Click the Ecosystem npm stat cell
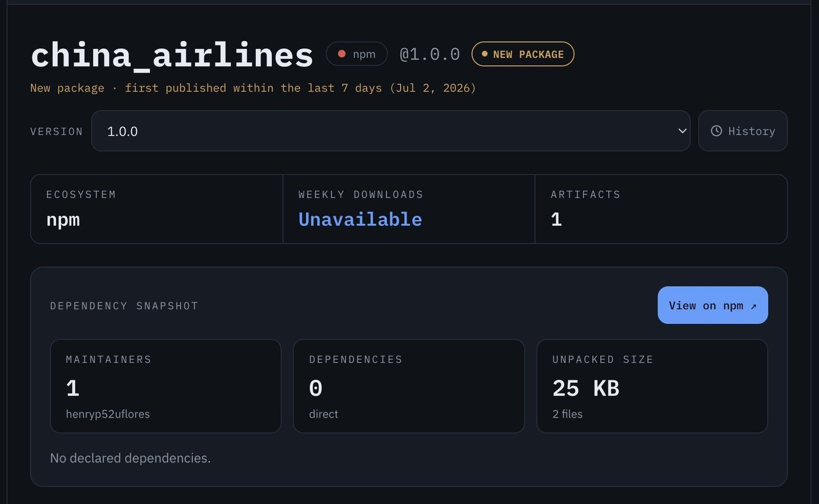Viewport: 819px width, 504px height. point(157,209)
